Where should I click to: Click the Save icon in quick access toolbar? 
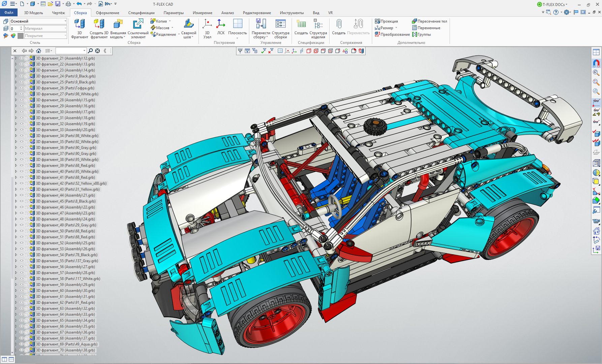[x=58, y=4]
